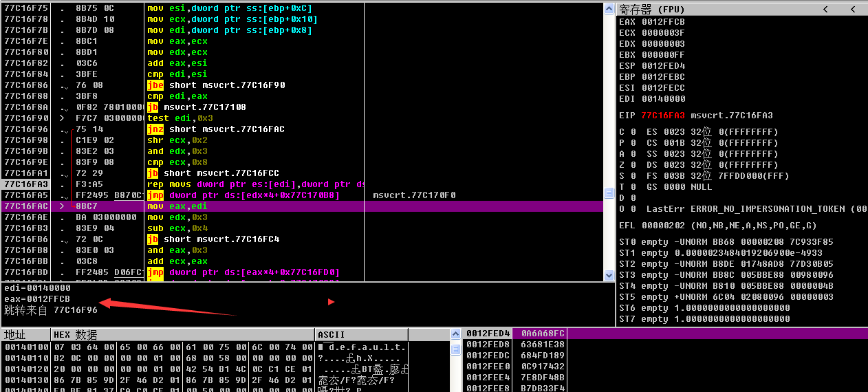This screenshot has width=868, height=392.
Task: Click the scroll-up arrow of memory dump pane
Action: tap(455, 334)
